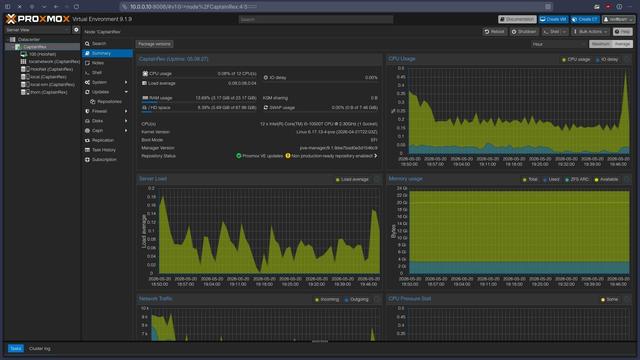Switch to the Tasks bottom tab
The width and height of the screenshot is (640, 360).
click(16, 349)
